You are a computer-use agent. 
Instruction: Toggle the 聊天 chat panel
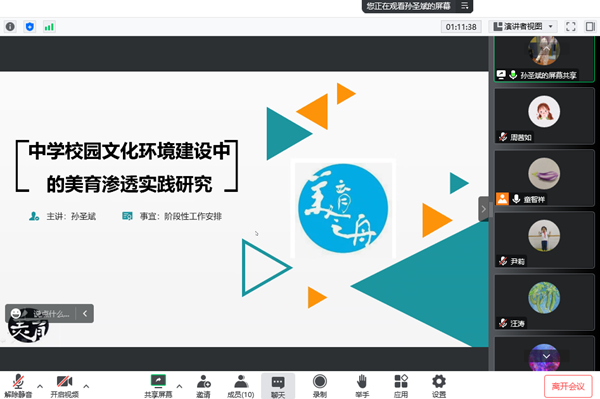point(278,386)
